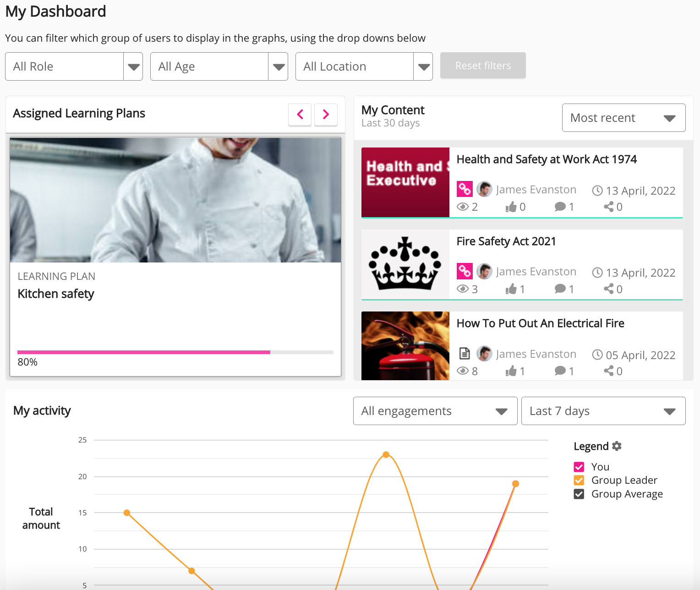Click the Reset filters button
The width and height of the screenshot is (700, 590).
click(x=482, y=65)
